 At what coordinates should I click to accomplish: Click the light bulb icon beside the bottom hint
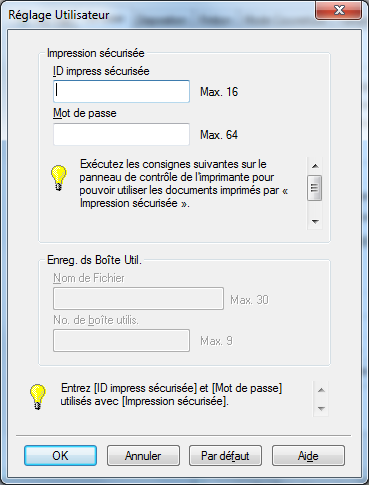click(38, 397)
